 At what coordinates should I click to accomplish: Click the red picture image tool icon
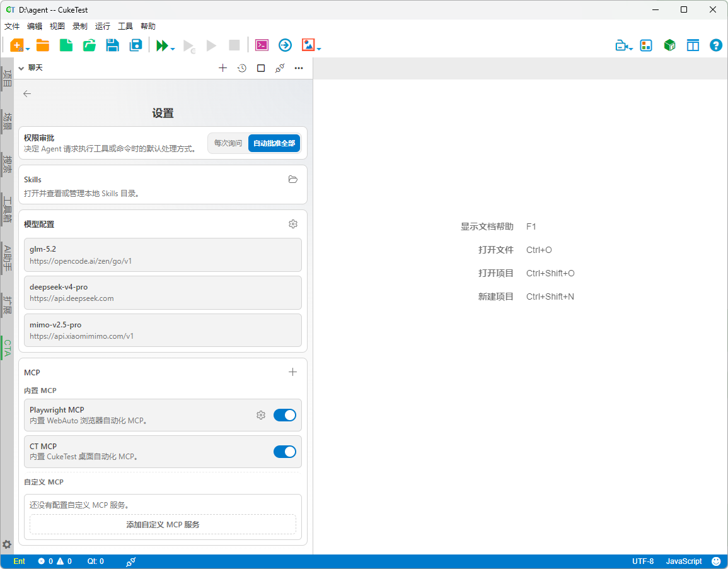(308, 45)
